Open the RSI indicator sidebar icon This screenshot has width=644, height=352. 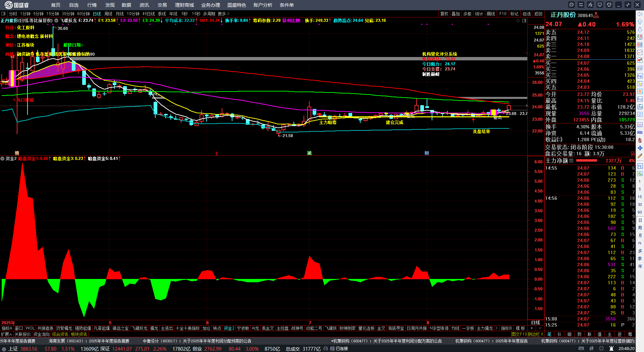(x=640, y=132)
